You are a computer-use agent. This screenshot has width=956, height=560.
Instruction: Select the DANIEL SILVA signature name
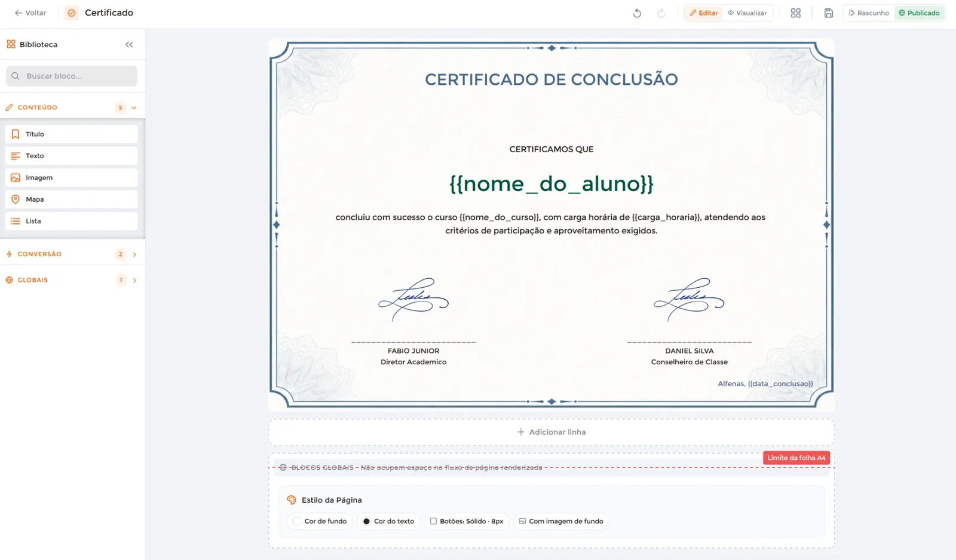[x=690, y=351]
